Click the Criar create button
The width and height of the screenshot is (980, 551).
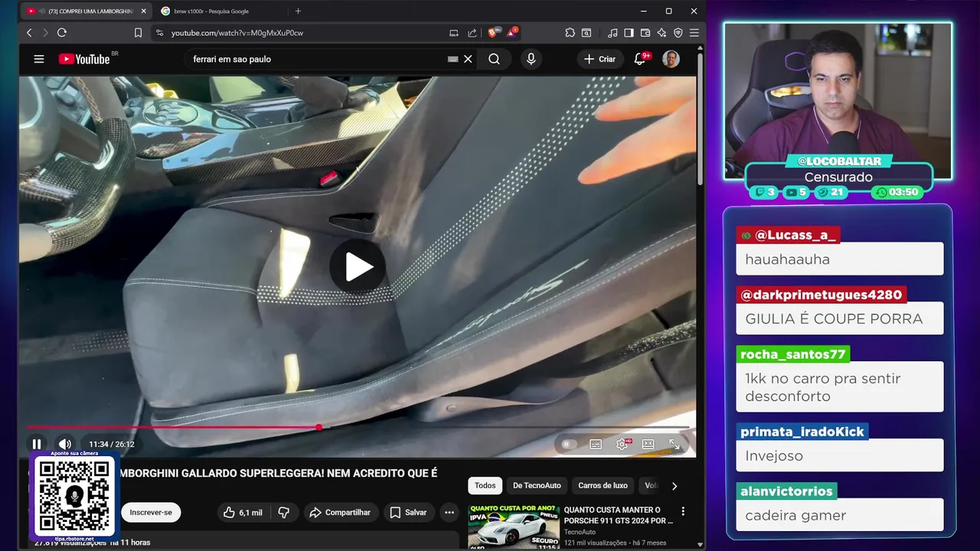point(599,59)
